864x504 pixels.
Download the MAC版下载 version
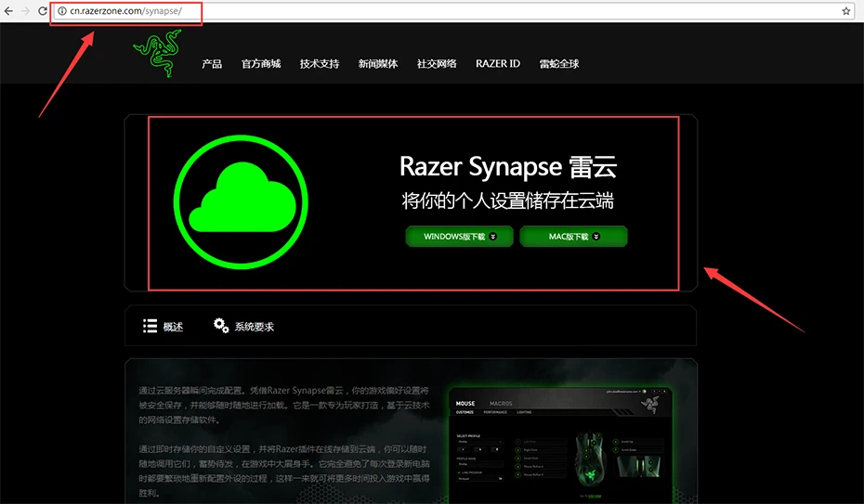click(x=573, y=237)
